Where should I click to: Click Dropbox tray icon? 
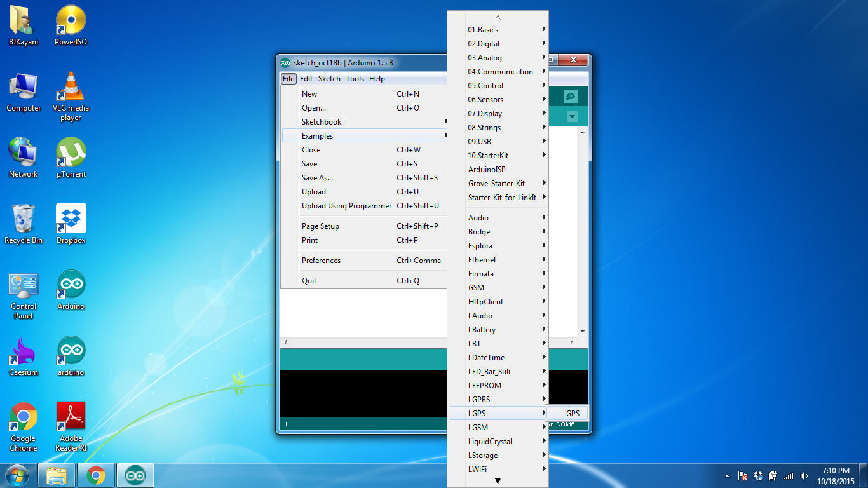tap(757, 476)
